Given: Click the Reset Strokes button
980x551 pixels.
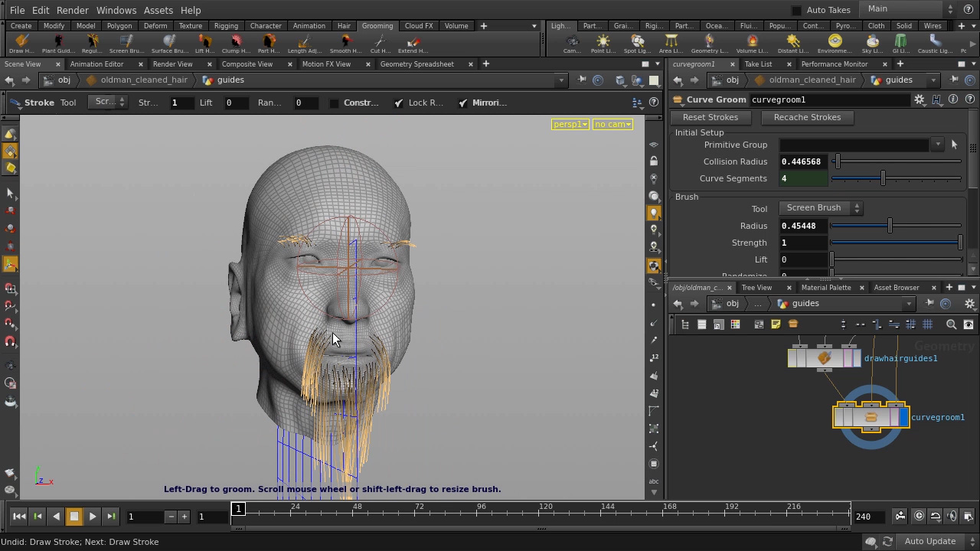Looking at the screenshot, I should [710, 117].
